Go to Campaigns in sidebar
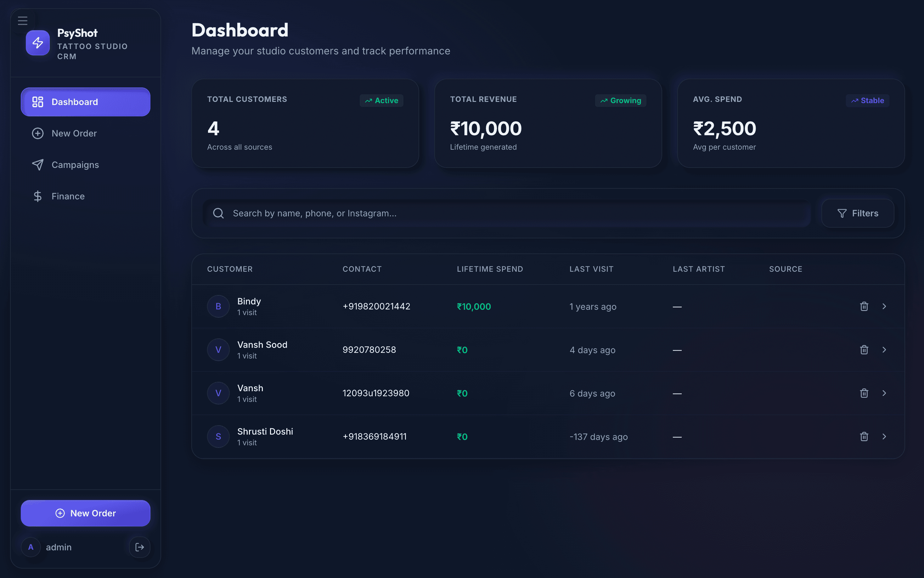The height and width of the screenshot is (578, 924). (x=75, y=165)
